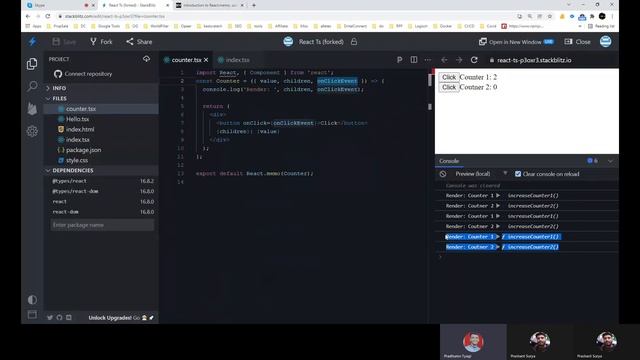The height and width of the screenshot is (360, 640).
Task: Click the upload cloud icon in Project panel
Action: click(146, 59)
